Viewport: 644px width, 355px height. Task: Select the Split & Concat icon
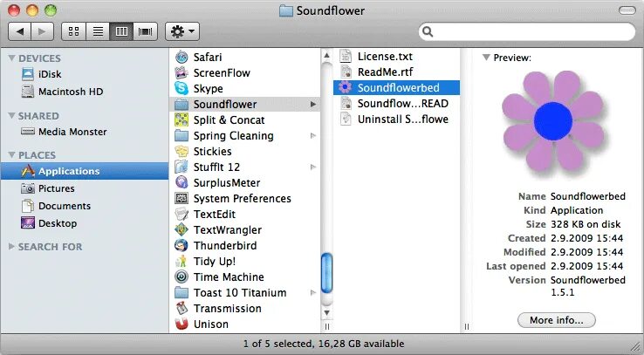(182, 119)
